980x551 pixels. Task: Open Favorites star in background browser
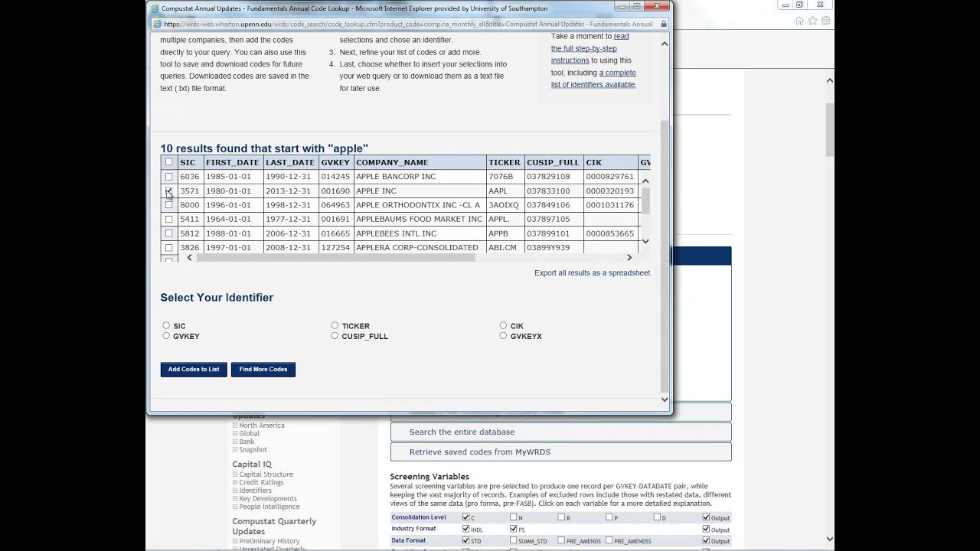point(812,21)
